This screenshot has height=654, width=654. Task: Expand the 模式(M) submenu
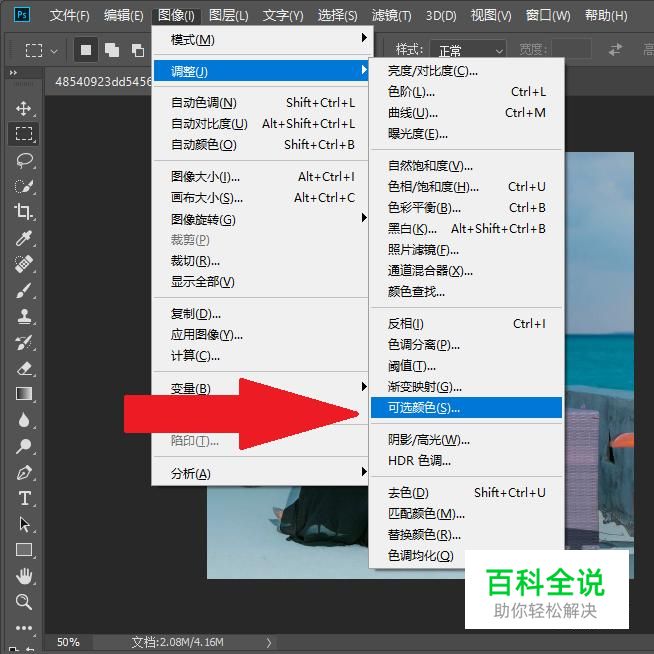pos(261,40)
